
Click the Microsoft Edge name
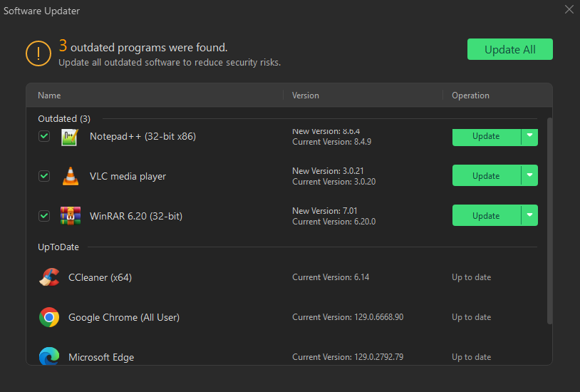tap(101, 358)
